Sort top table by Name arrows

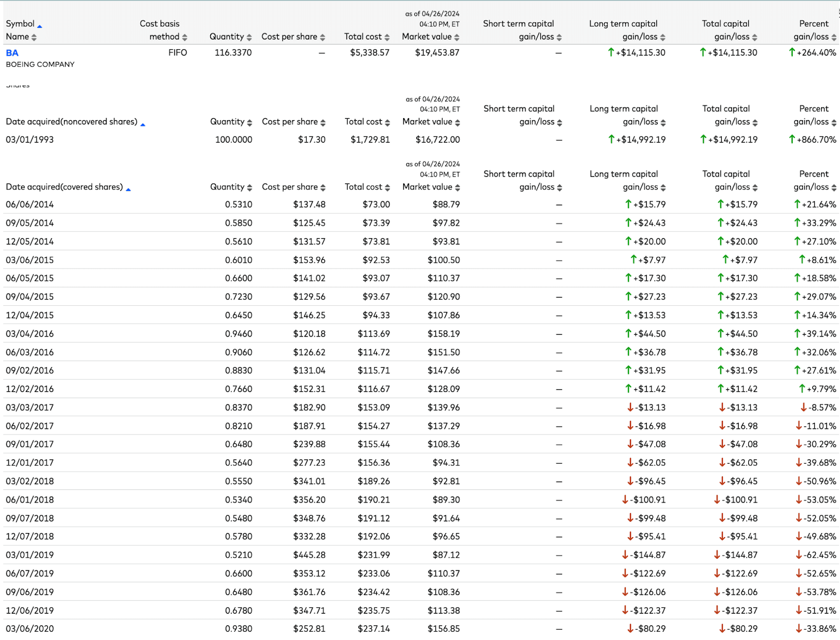pos(34,37)
